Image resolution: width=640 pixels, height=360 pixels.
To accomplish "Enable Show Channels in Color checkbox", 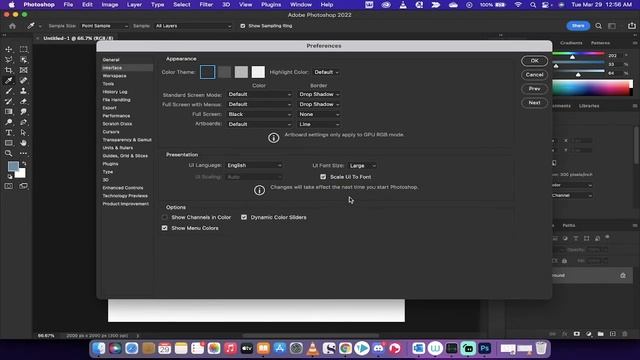I will tap(164, 217).
